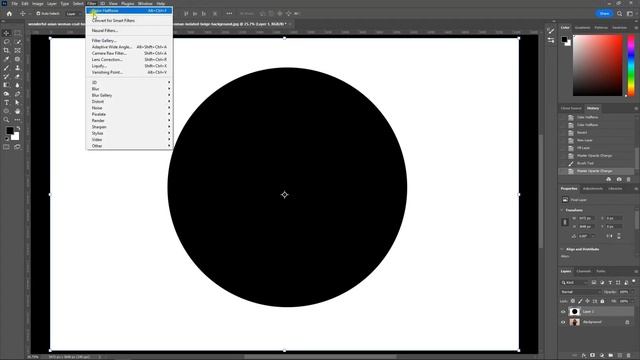Click the foreground color swatch in toolbox
Screen dimensions: 640x360
10,131
